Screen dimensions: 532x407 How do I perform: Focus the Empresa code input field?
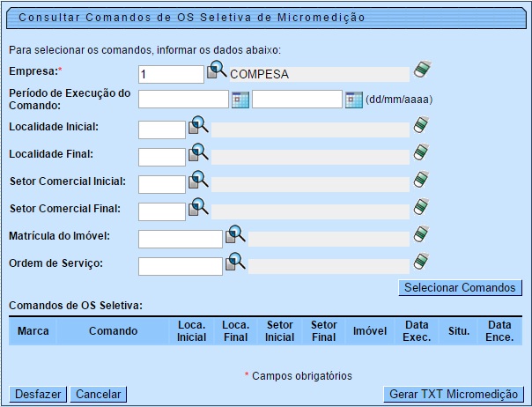(x=171, y=74)
